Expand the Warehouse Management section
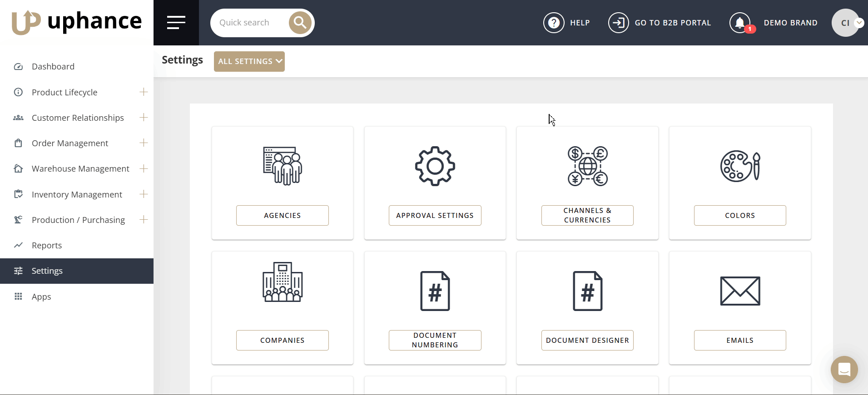 point(144,168)
